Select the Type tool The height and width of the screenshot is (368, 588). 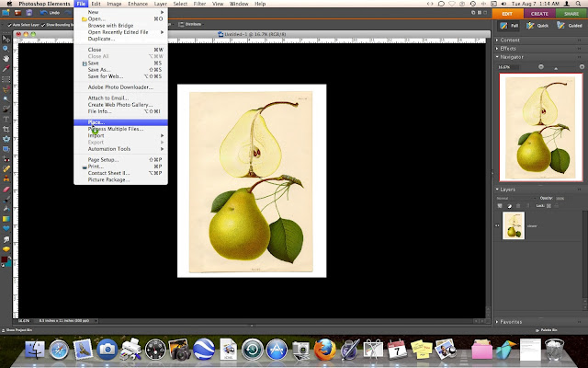[x=6, y=120]
